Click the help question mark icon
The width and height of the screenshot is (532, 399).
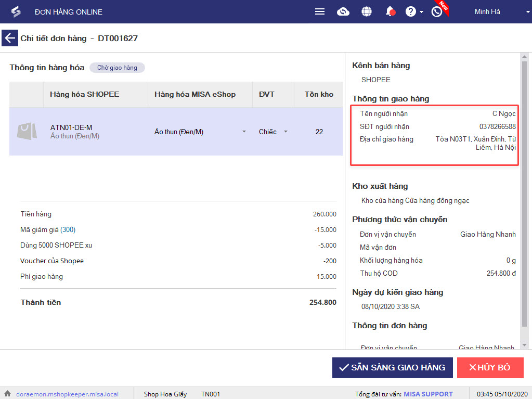pyautogui.click(x=411, y=12)
